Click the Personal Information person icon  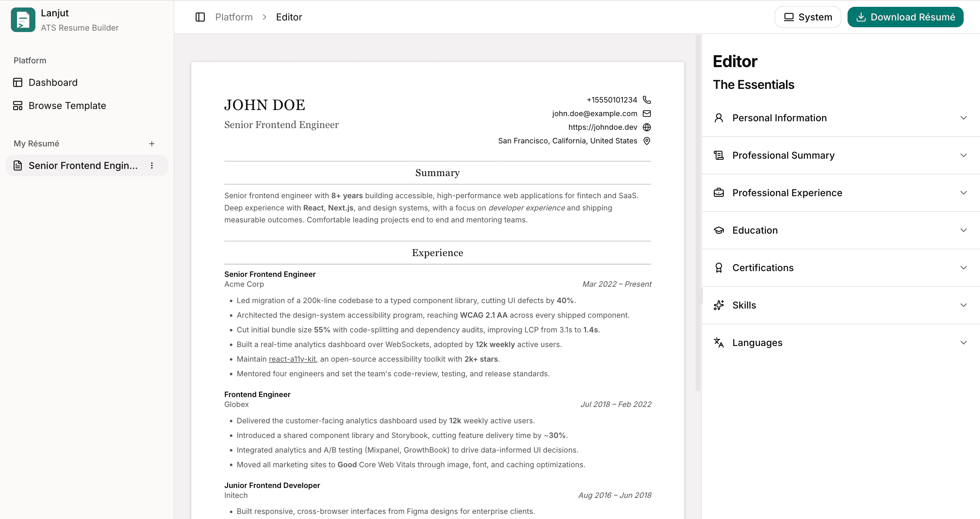(x=718, y=118)
